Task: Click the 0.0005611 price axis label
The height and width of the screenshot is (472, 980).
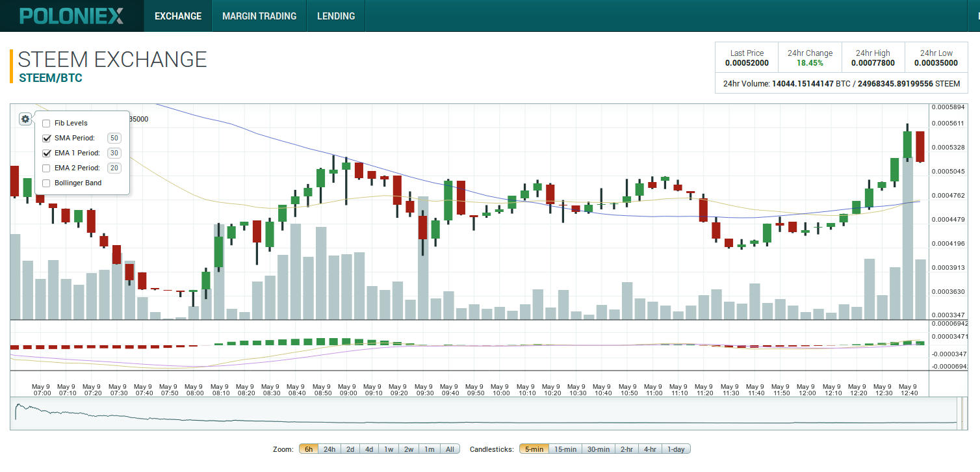Action: 948,124
